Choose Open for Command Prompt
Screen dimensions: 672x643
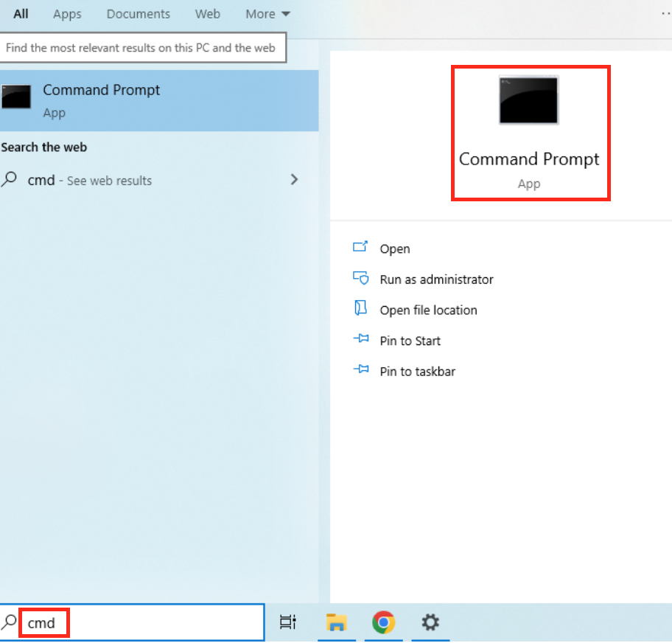click(x=395, y=249)
